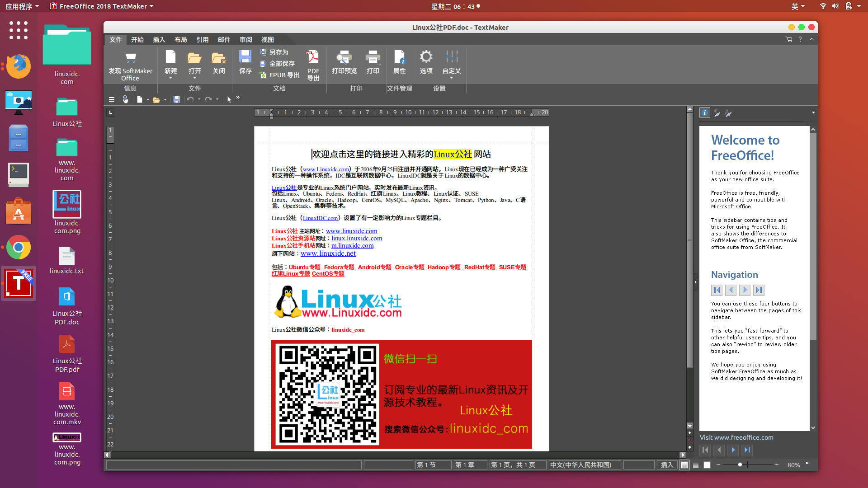The image size is (868, 488).
Task: Click the 全部保存 save all icon
Action: coord(263,64)
